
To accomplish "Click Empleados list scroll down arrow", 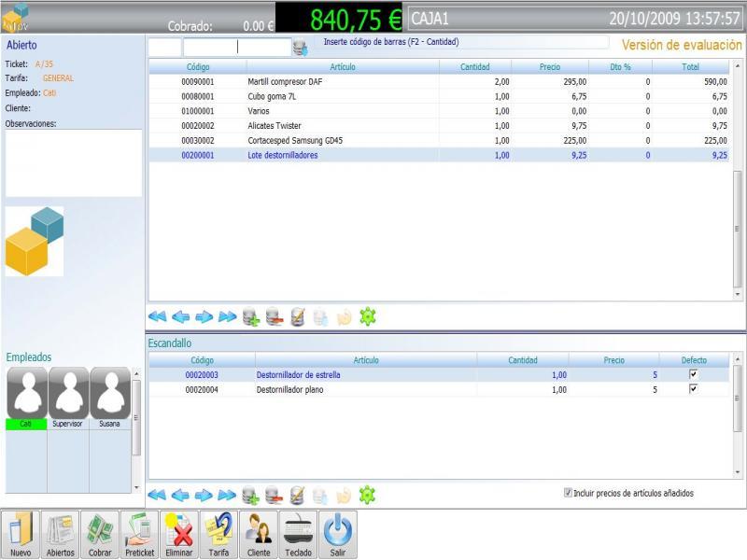I will click(136, 487).
